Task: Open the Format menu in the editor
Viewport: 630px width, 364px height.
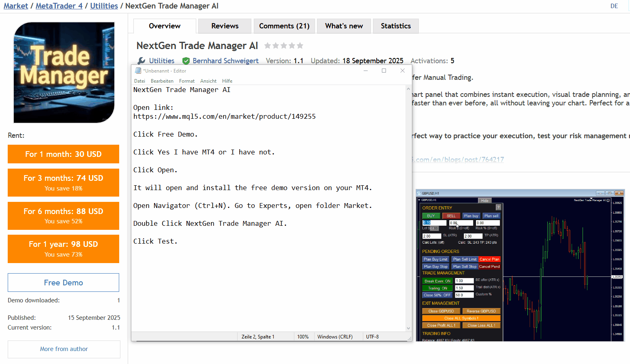Action: coord(187,81)
